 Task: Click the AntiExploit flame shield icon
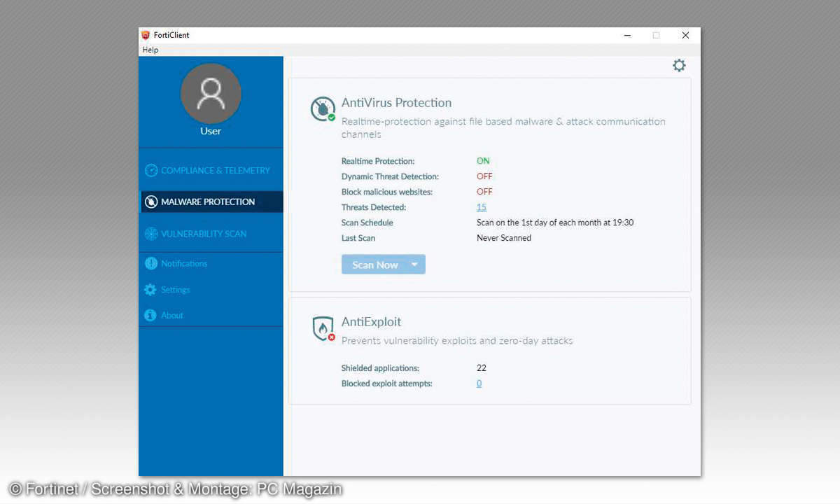point(323,328)
